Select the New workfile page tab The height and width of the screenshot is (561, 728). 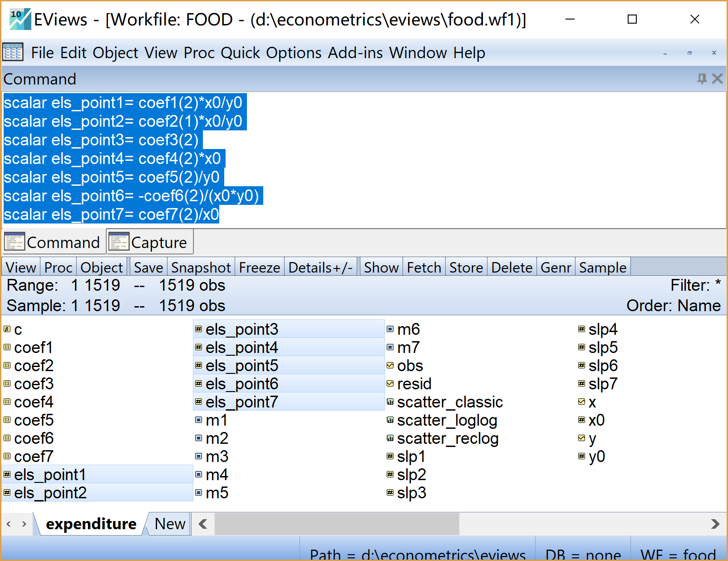point(169,524)
